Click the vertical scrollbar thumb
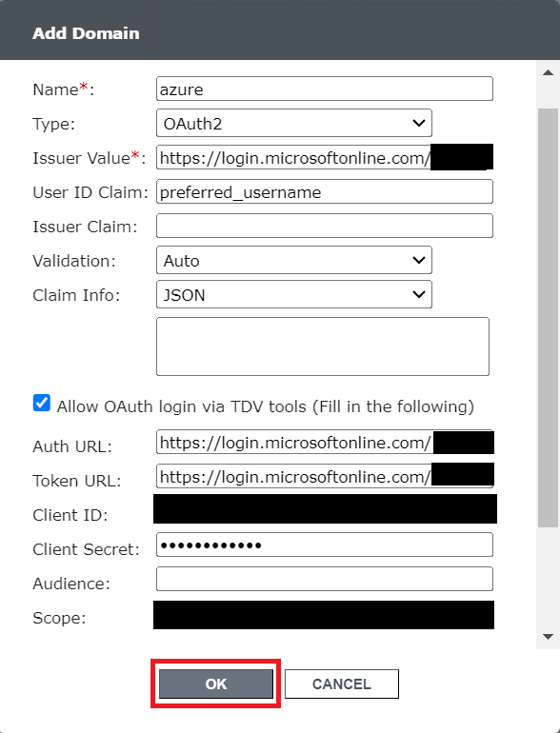This screenshot has width=560, height=733. click(x=548, y=318)
